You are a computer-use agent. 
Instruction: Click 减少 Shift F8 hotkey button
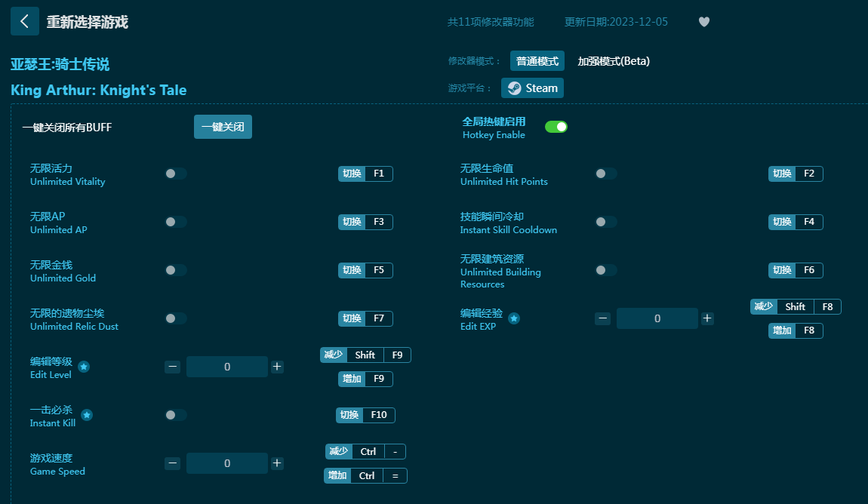point(796,307)
